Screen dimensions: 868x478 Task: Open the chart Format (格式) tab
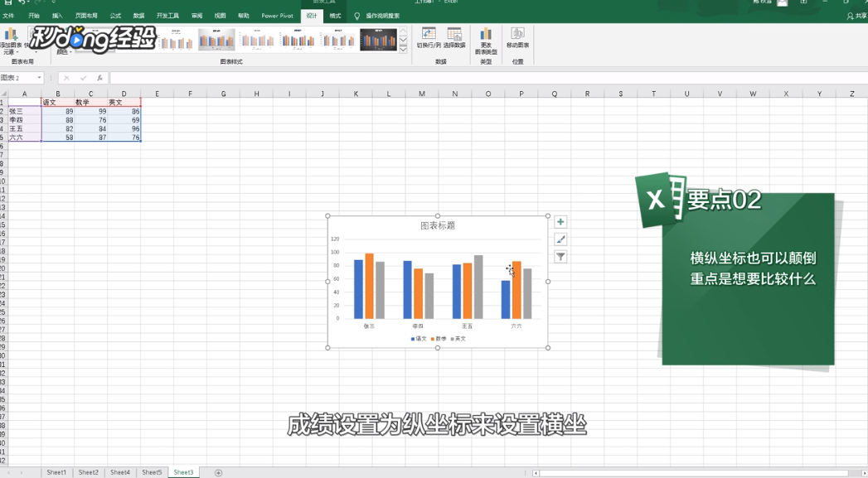point(335,16)
